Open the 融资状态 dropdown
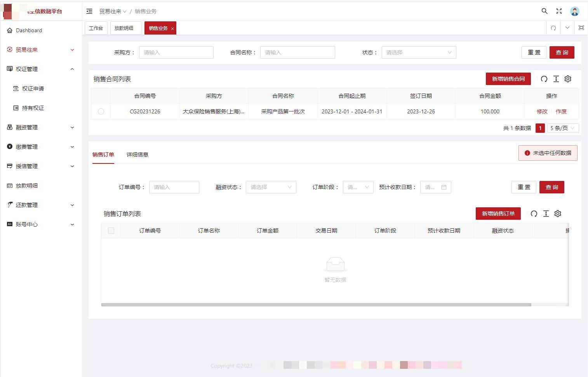Image resolution: width=588 pixels, height=377 pixels. point(271,187)
